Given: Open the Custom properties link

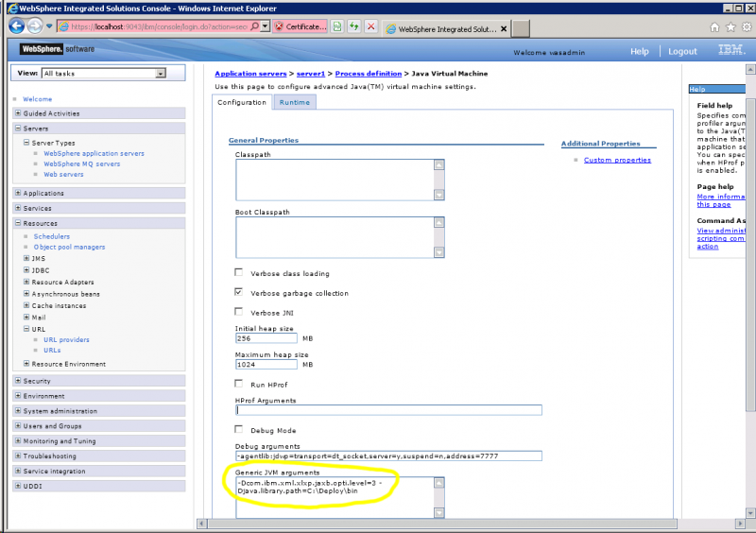Looking at the screenshot, I should (x=617, y=160).
